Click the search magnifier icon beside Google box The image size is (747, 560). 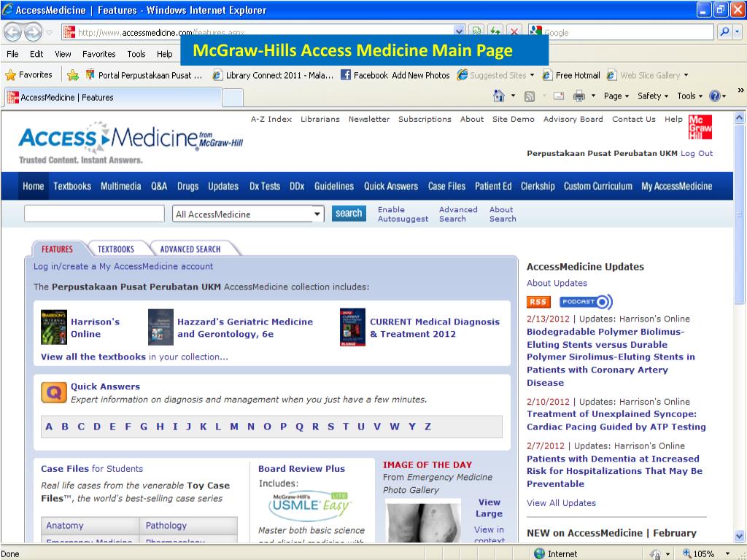pos(724,32)
